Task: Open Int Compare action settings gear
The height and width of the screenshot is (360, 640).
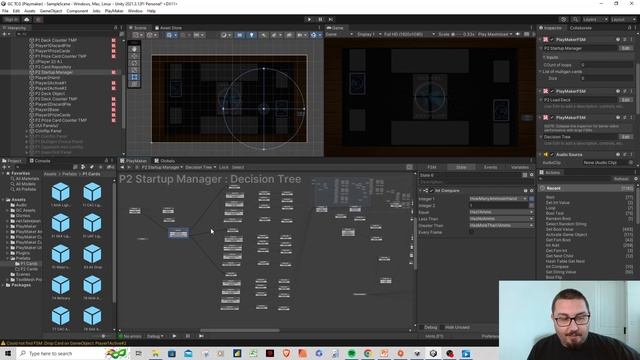Action: (x=531, y=191)
